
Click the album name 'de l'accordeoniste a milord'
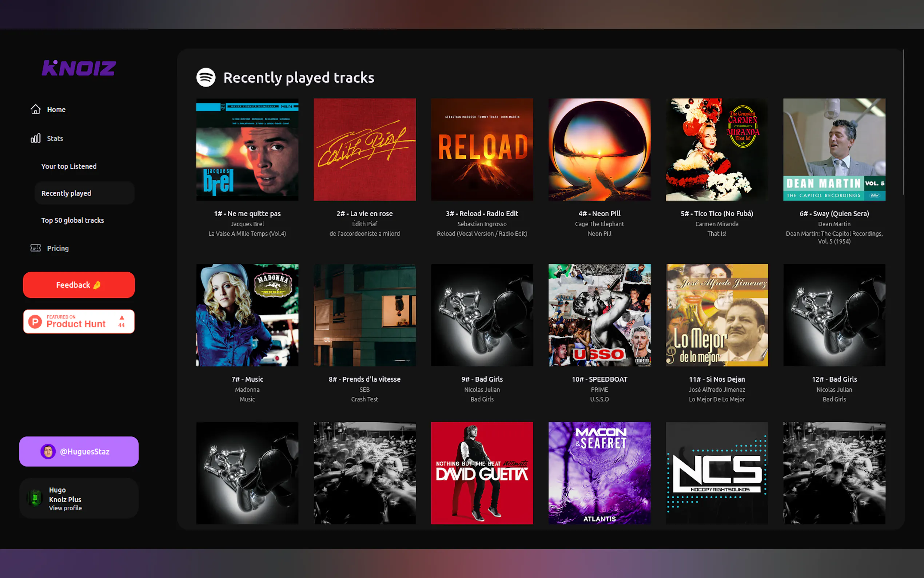(365, 234)
